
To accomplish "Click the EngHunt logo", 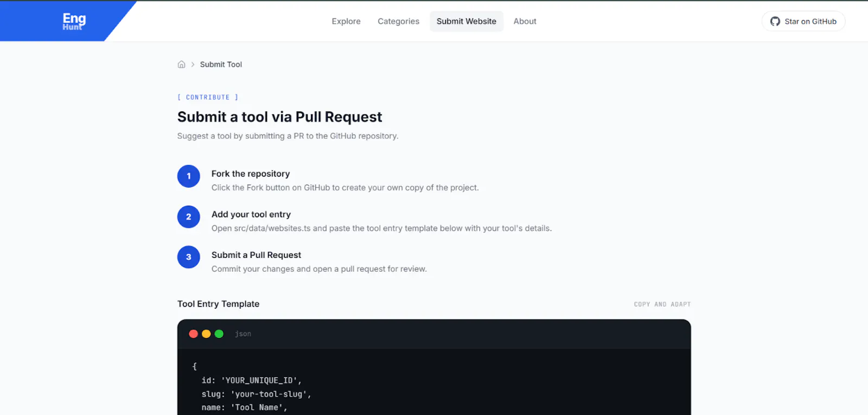I will click(x=74, y=21).
